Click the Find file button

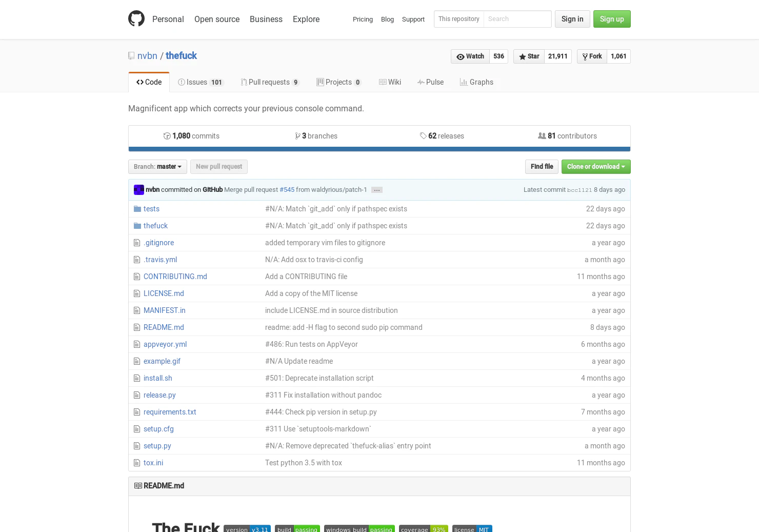click(x=542, y=167)
